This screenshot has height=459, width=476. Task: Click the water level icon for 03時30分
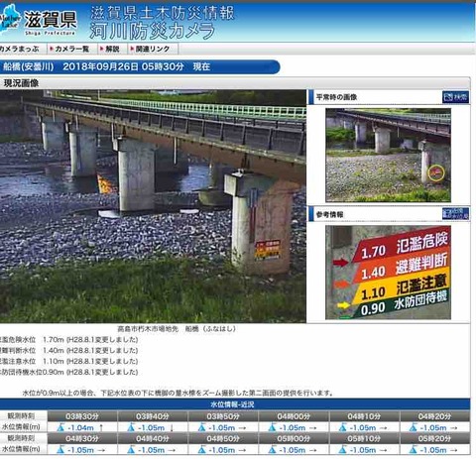[x=60, y=427]
